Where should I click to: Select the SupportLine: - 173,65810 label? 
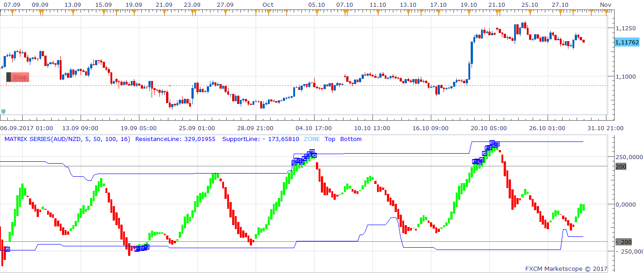[x=261, y=139]
